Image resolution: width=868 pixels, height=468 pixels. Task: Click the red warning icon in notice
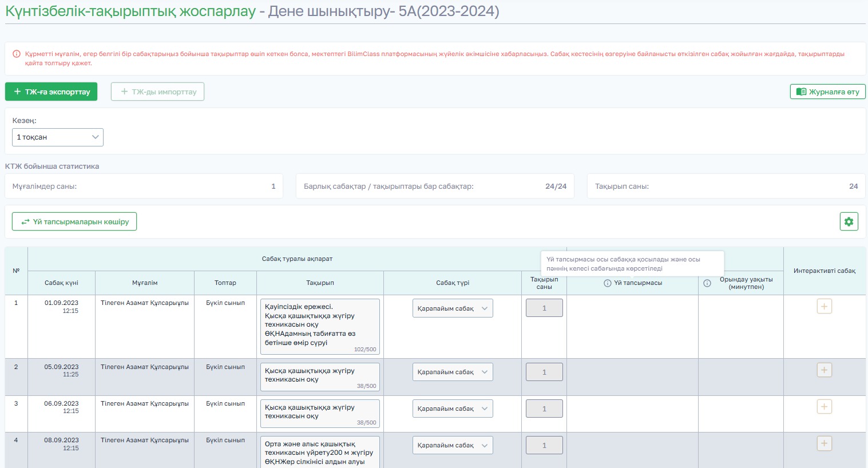click(17, 54)
